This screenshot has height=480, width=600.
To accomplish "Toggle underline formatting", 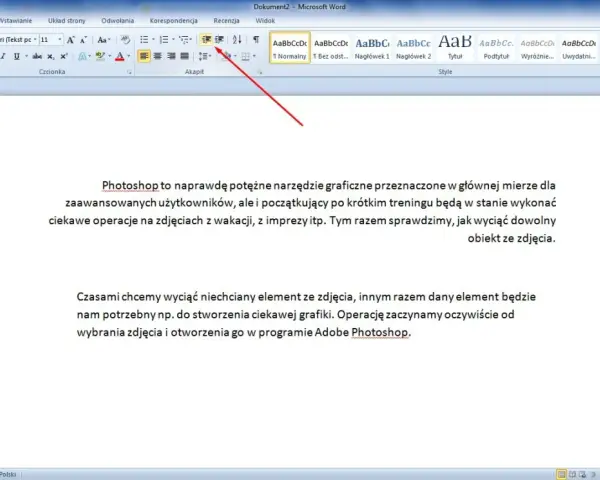I will pos(16,57).
